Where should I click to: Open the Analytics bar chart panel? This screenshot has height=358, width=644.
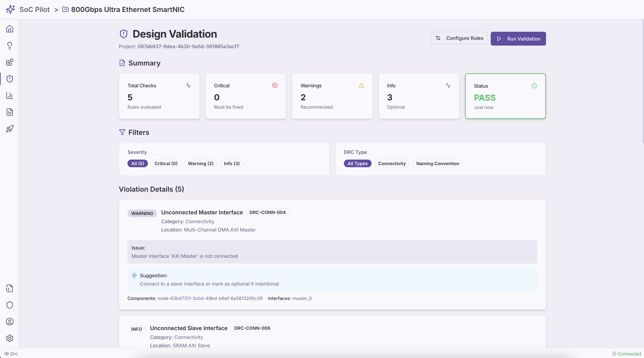pyautogui.click(x=10, y=95)
